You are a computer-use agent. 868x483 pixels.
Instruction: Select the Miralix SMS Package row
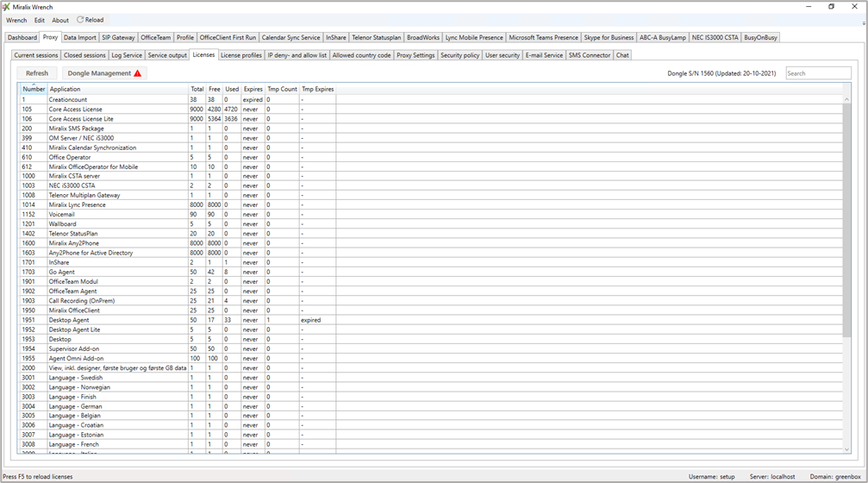432,129
